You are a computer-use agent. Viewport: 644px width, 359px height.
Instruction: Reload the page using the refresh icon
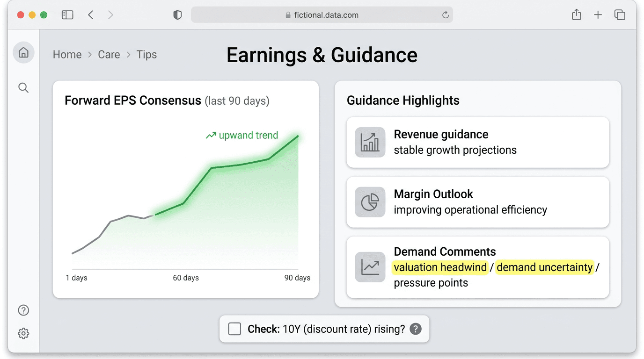[446, 15]
